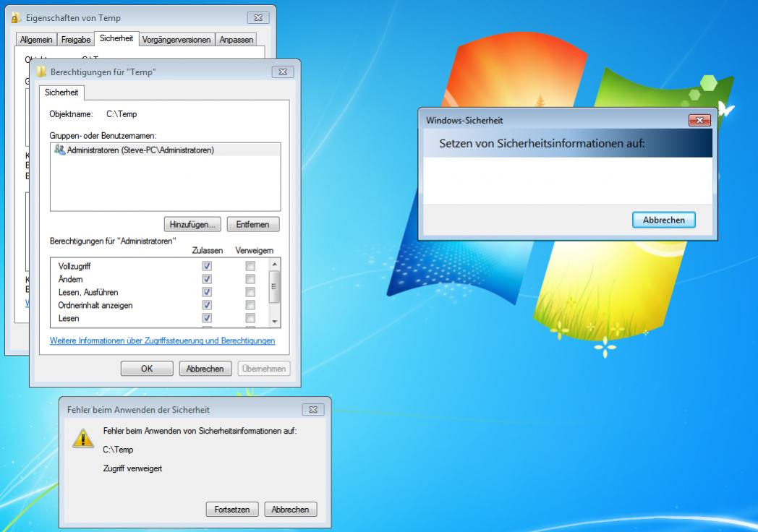Click Abbrechen in Berechtigungen window
Image resolution: width=758 pixels, height=532 pixels.
(x=205, y=369)
